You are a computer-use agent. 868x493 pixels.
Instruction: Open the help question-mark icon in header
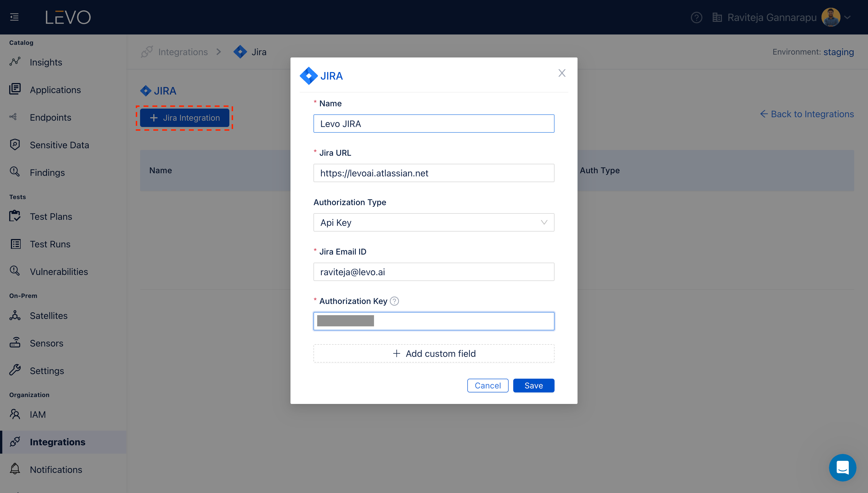click(696, 17)
